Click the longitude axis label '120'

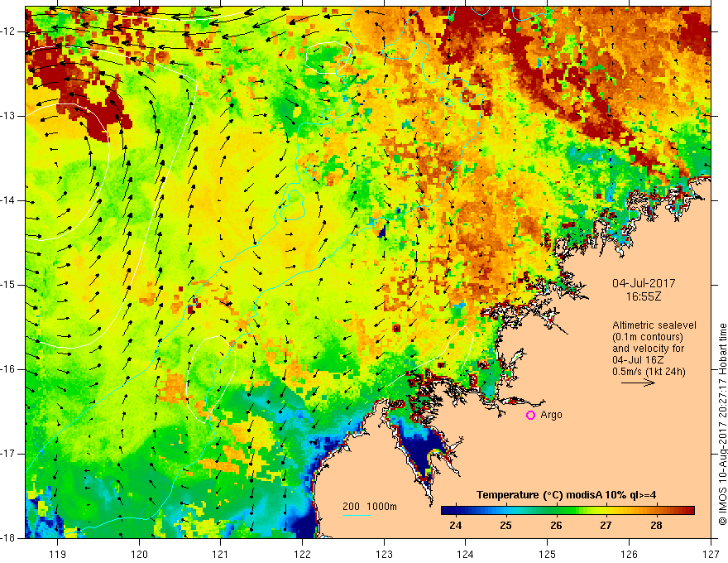(x=139, y=554)
